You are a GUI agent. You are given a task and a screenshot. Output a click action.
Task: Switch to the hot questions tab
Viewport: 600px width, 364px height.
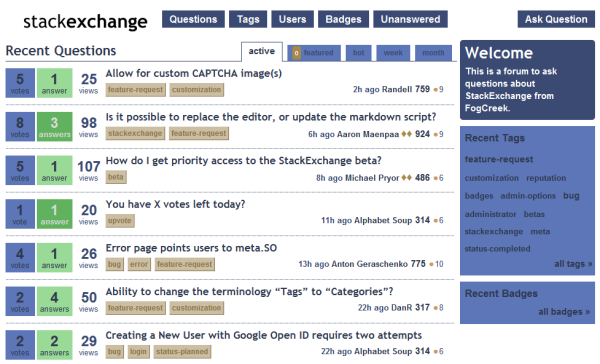point(359,53)
